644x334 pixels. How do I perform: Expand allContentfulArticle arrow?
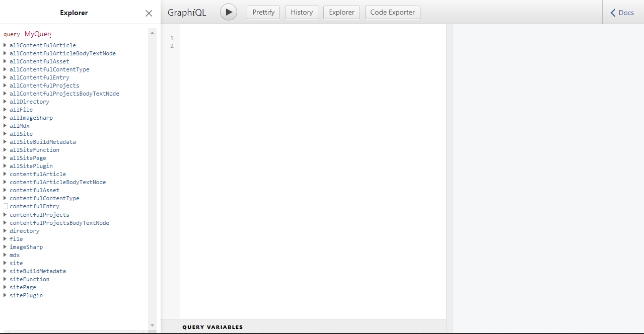(x=5, y=45)
